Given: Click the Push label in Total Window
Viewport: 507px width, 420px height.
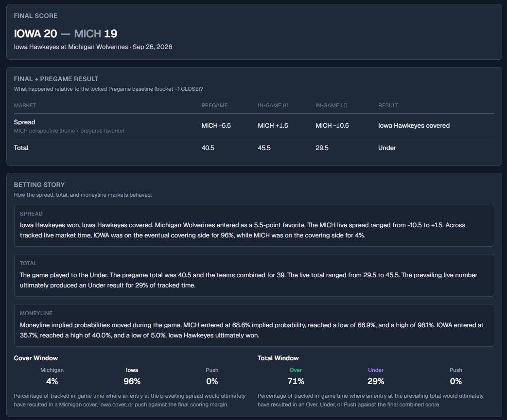Looking at the screenshot, I should pos(456,370).
